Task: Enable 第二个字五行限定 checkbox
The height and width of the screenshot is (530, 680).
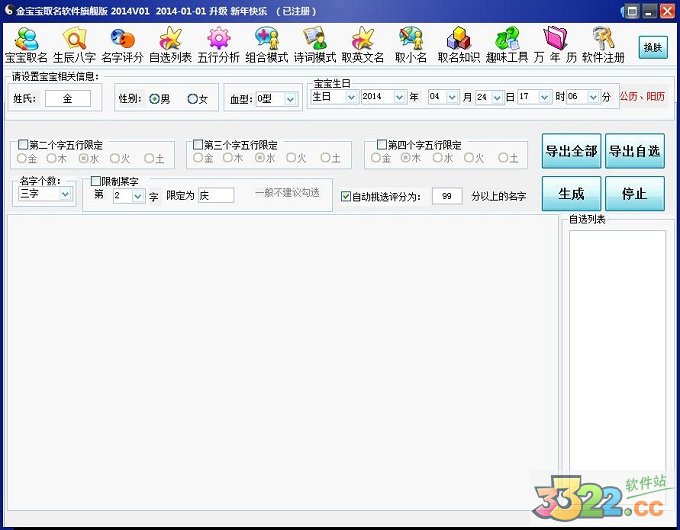Action: 23,144
